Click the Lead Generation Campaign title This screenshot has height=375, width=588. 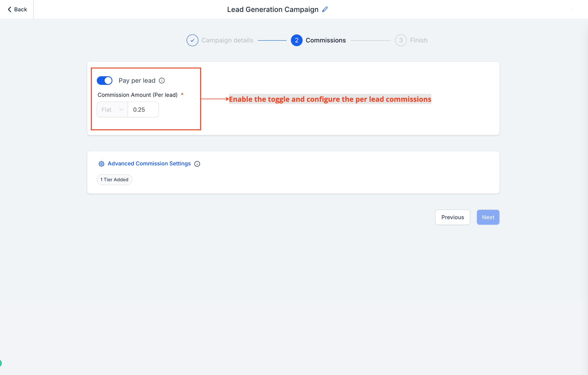[x=272, y=10]
